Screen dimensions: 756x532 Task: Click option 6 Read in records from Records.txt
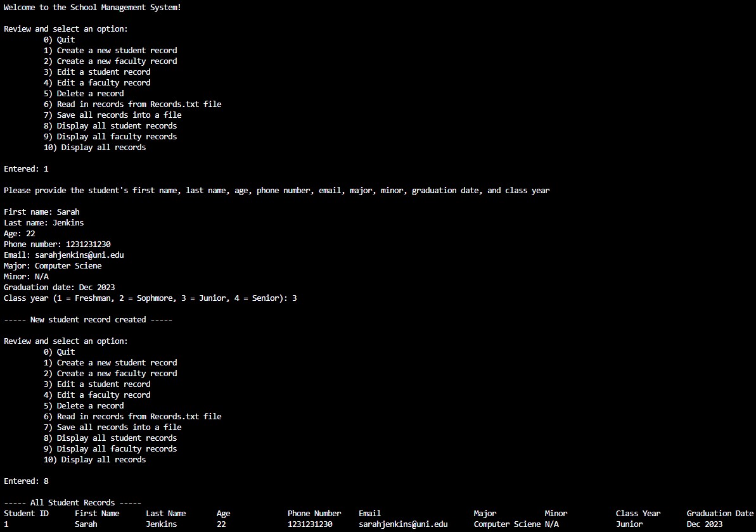pos(132,104)
